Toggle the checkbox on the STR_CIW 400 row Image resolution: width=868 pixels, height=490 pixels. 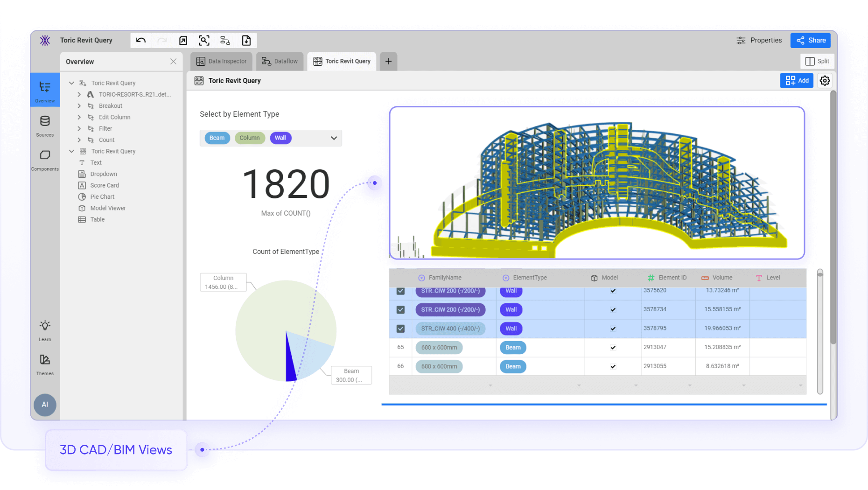tap(400, 328)
